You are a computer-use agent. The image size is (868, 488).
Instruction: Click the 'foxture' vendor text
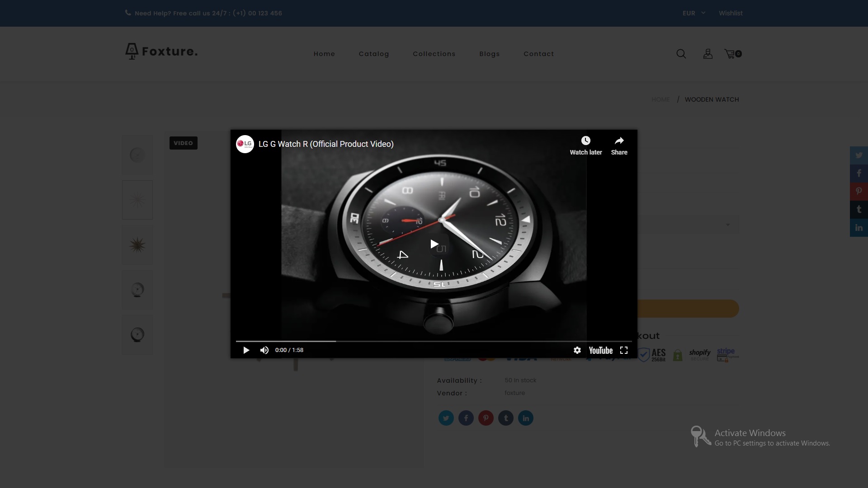[x=515, y=393]
